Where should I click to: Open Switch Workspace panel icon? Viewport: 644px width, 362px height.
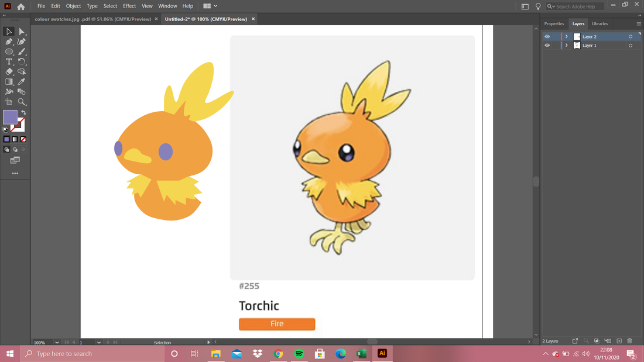(x=525, y=6)
